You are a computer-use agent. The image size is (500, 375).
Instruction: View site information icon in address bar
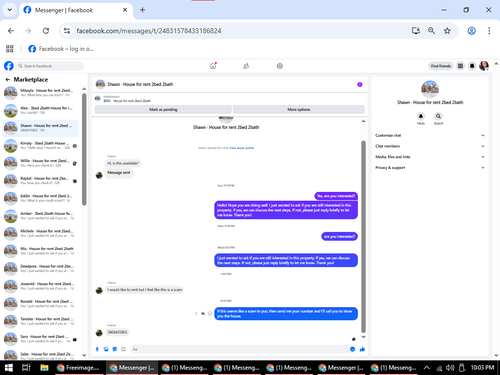(67, 31)
